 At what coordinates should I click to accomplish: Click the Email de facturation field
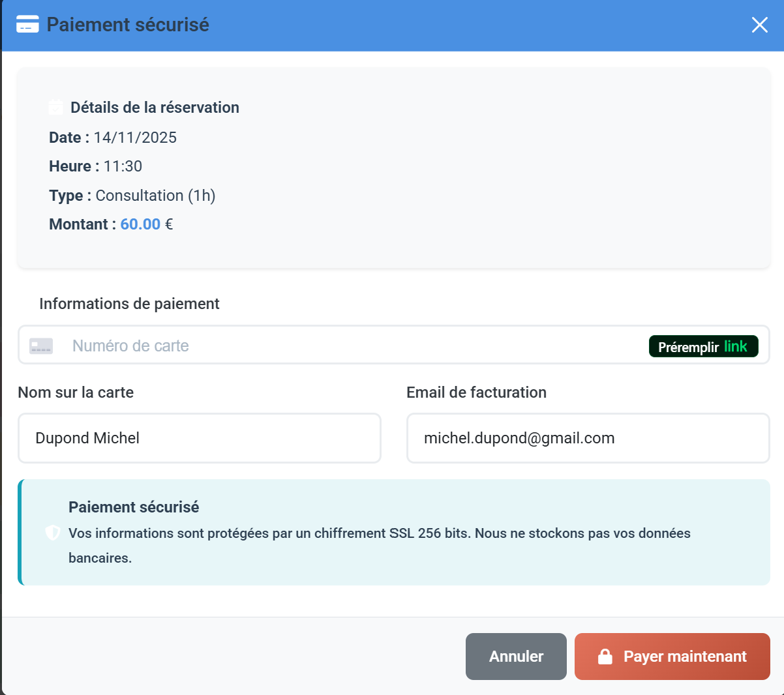pyautogui.click(x=587, y=438)
